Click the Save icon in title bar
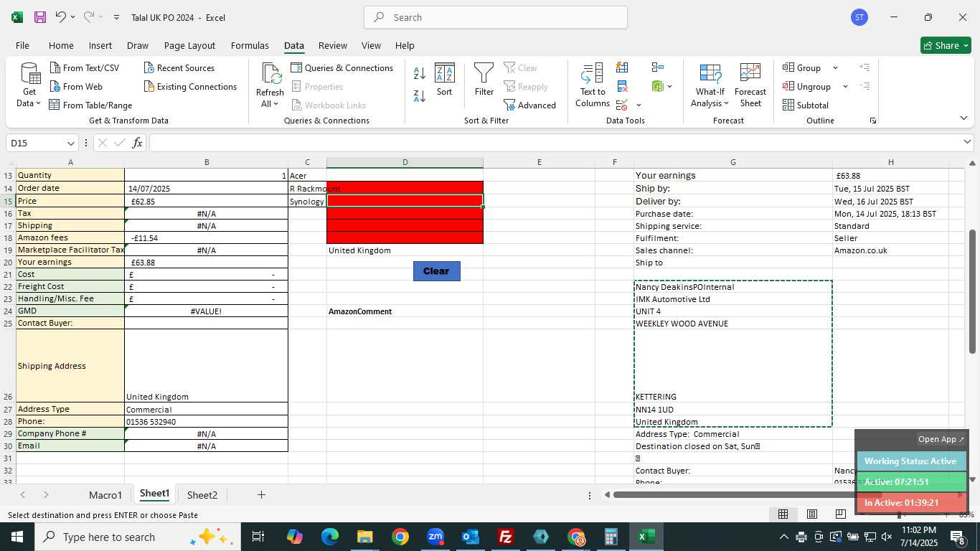 point(40,17)
